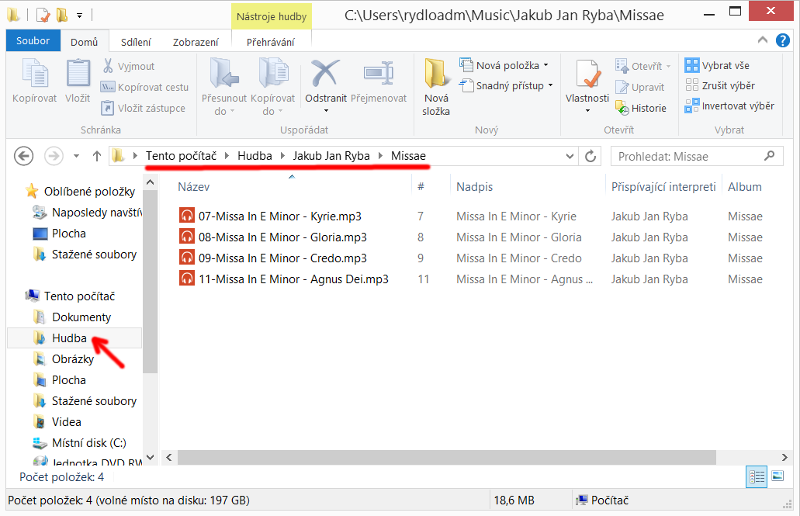Switch to large icons view in status bar
The image size is (800, 516).
click(x=778, y=477)
